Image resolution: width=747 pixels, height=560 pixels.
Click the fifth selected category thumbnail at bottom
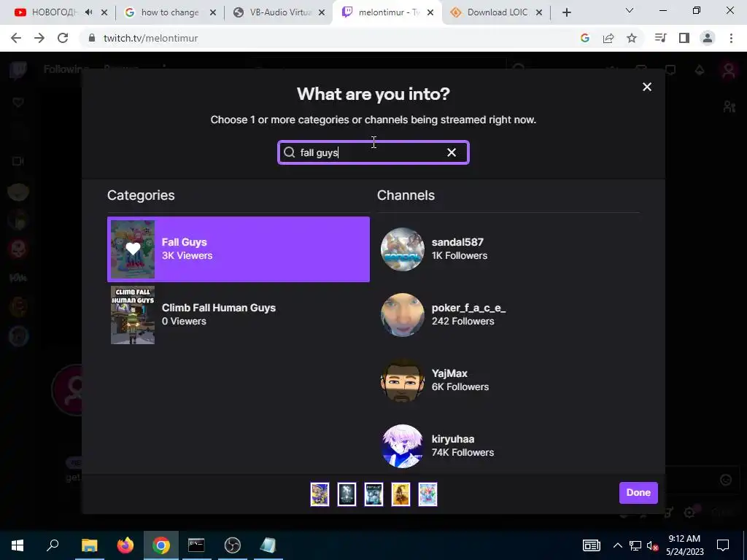click(x=427, y=494)
